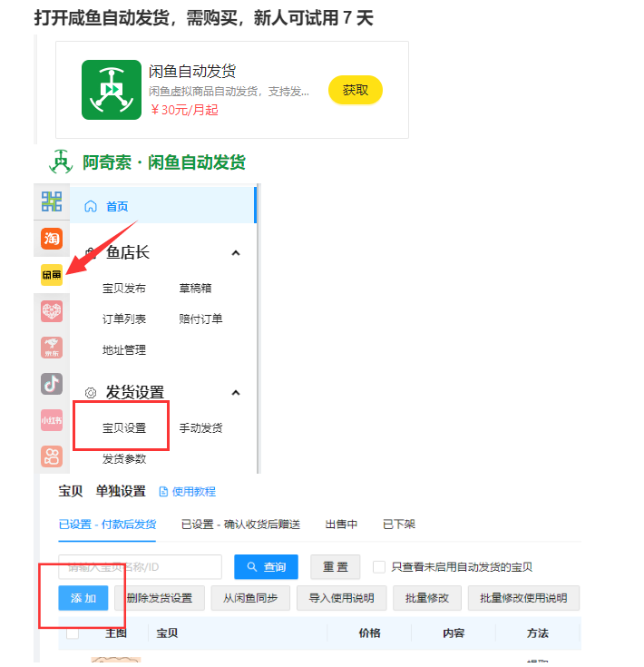Open 宝贝发布 menu item
Screen dimensions: 644x667
point(124,289)
